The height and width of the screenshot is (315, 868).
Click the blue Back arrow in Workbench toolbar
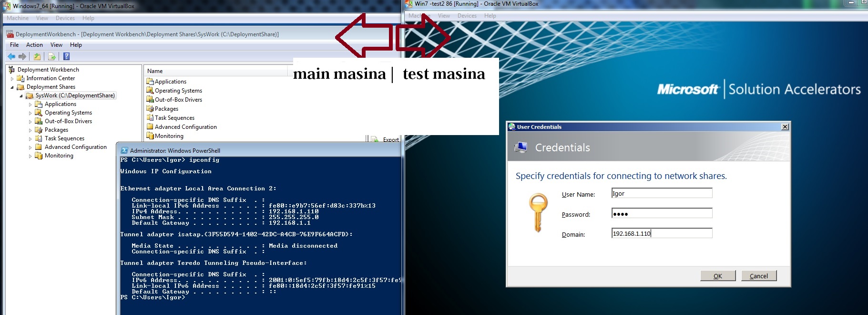coord(11,56)
